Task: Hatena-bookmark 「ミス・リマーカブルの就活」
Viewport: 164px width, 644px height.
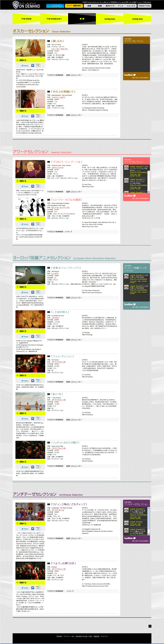Action: [x=33, y=224]
